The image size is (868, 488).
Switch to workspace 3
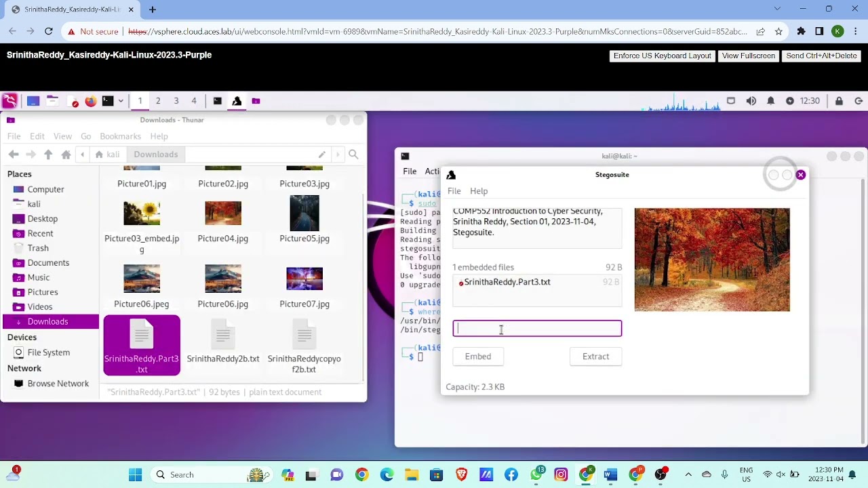pyautogui.click(x=176, y=101)
